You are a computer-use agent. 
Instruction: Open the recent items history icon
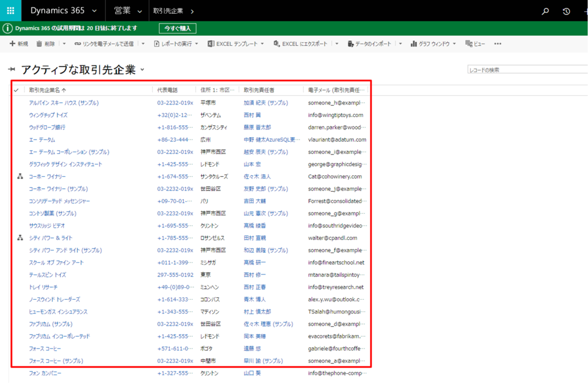(x=566, y=11)
